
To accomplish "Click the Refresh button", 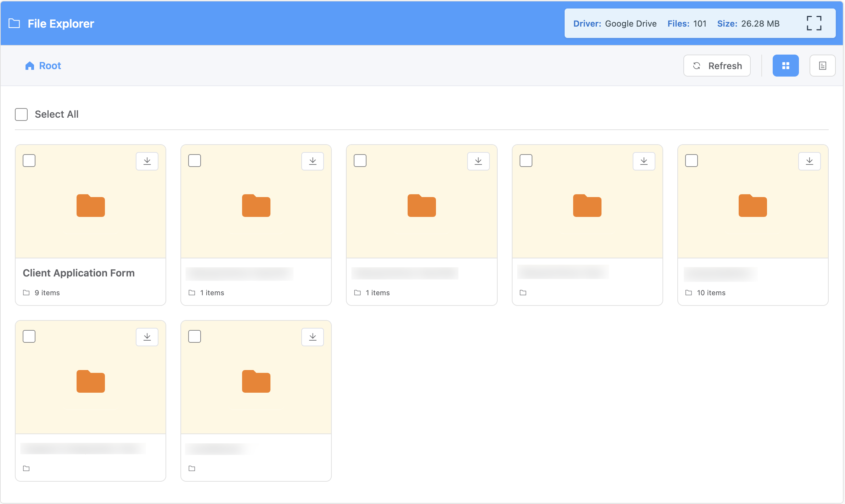I will coord(717,66).
